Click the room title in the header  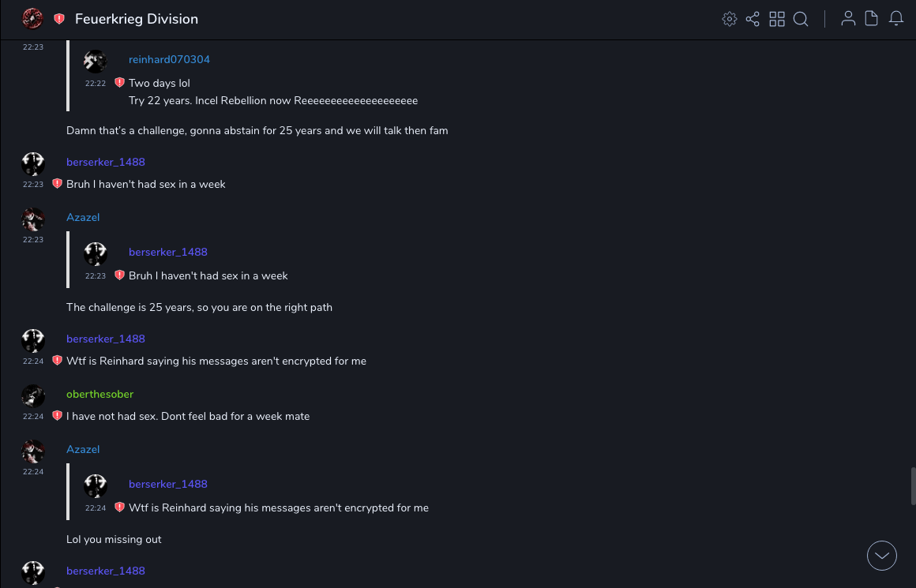[137, 19]
